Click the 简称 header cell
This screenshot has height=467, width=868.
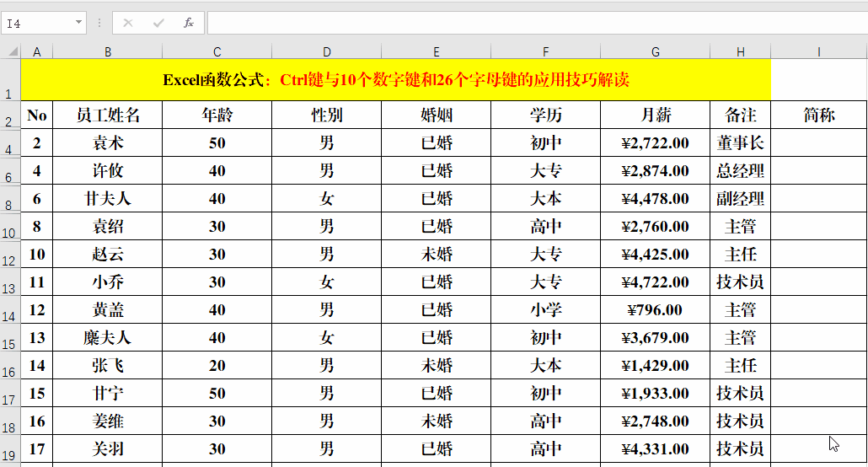[819, 115]
